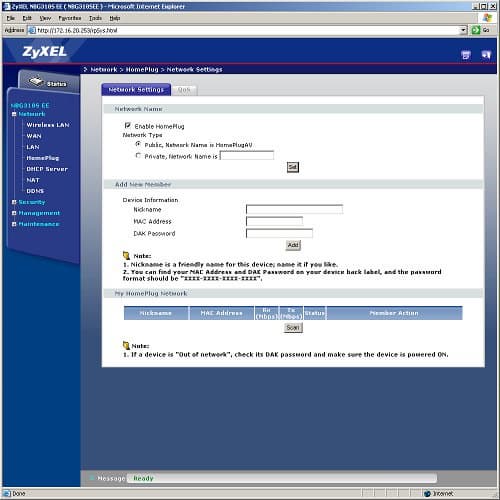Open the DHCP Server sidebar link

47,169
